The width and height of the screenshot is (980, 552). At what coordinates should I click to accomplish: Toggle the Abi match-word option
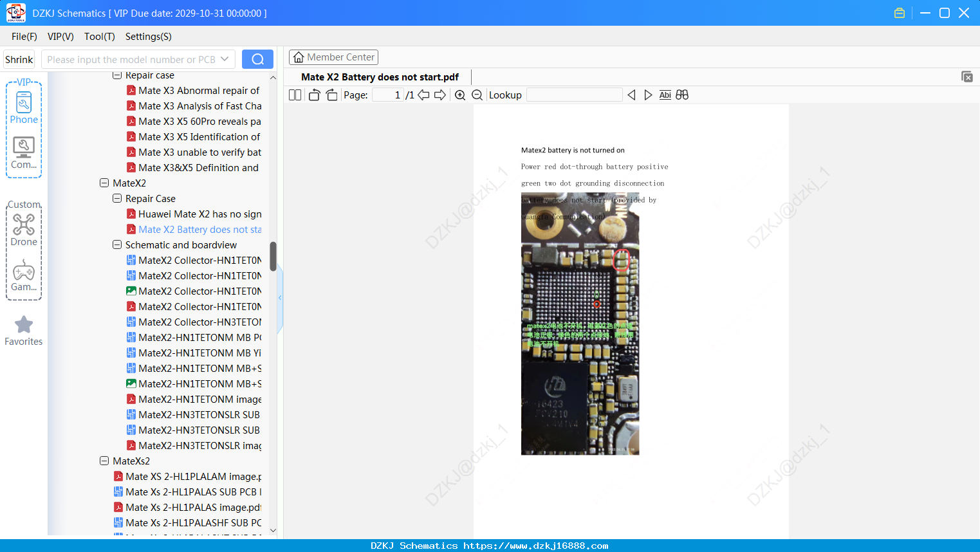665,95
